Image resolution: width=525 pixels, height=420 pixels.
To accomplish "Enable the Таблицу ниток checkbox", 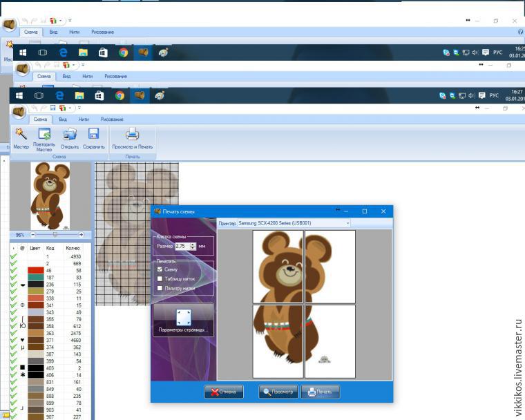I will point(160,278).
